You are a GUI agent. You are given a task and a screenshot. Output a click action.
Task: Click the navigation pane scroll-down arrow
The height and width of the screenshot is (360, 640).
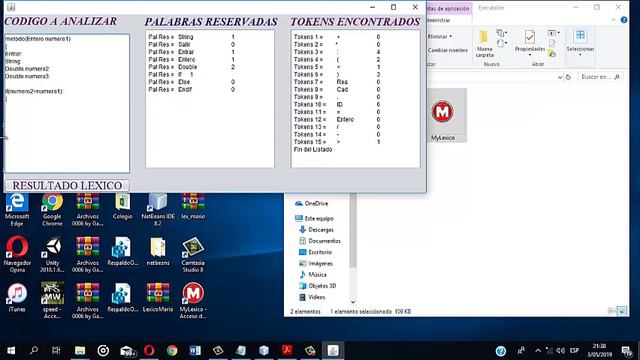(x=353, y=302)
